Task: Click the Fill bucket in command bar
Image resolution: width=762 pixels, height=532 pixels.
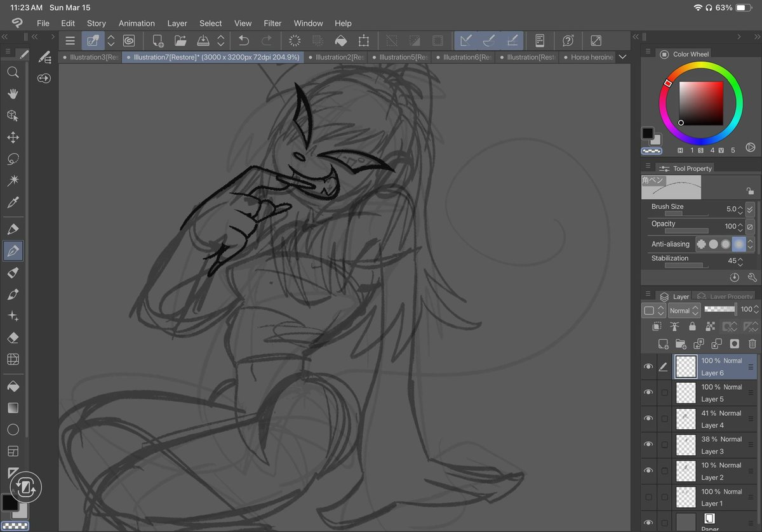Action: pyautogui.click(x=341, y=41)
